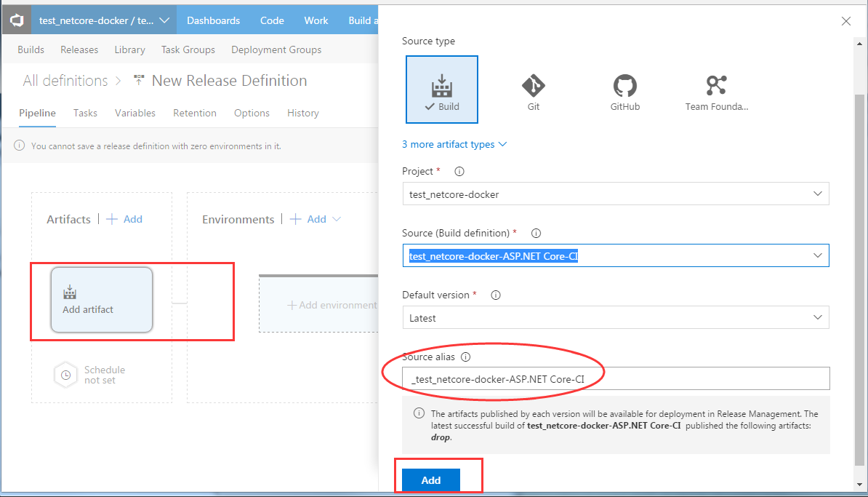The height and width of the screenshot is (497, 868).
Task: Click the warning info icon about zero environments
Action: pyautogui.click(x=20, y=146)
